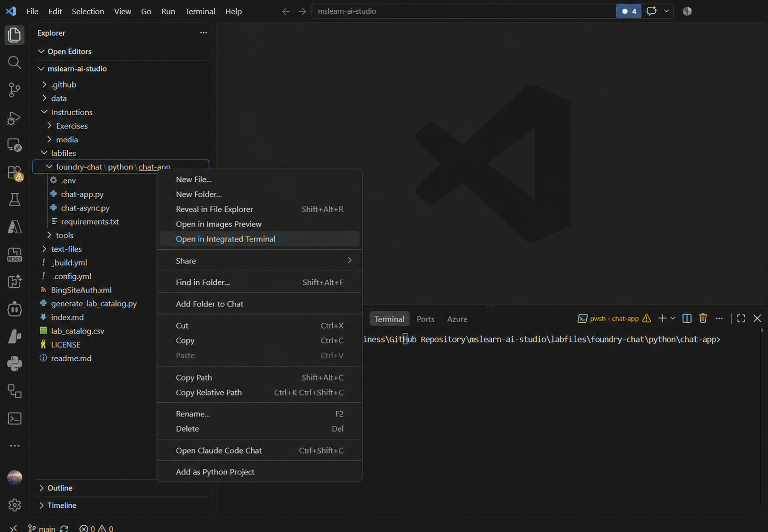Screen dimensions: 768x532
Task: Open the Testing flask icon
Action: (x=14, y=200)
